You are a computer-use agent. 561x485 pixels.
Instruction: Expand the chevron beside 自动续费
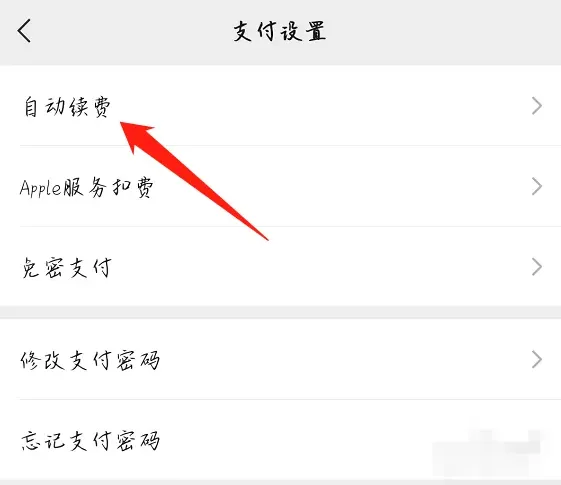coord(537,106)
